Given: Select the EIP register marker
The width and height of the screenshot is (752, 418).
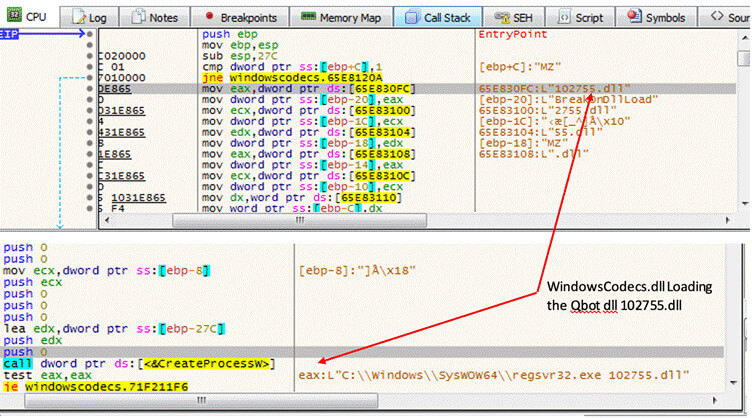Looking at the screenshot, I should (9, 34).
